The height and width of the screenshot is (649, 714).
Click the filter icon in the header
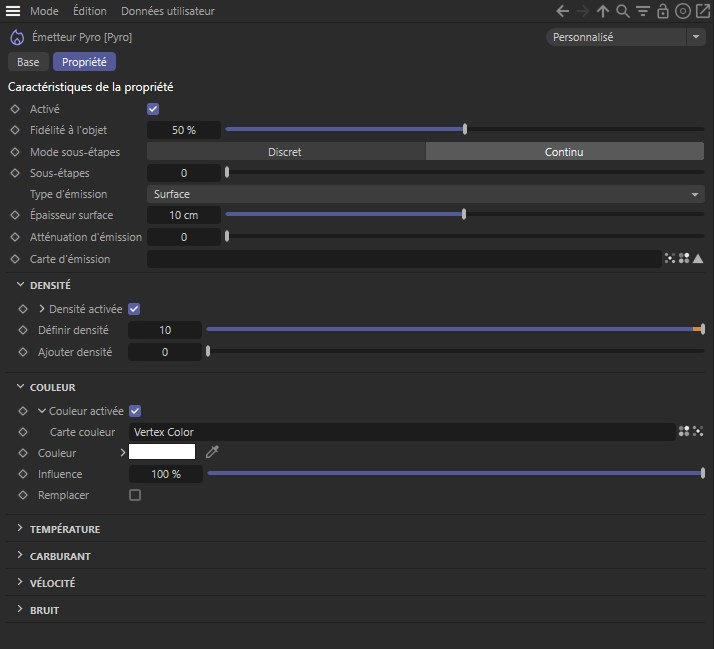(x=643, y=11)
